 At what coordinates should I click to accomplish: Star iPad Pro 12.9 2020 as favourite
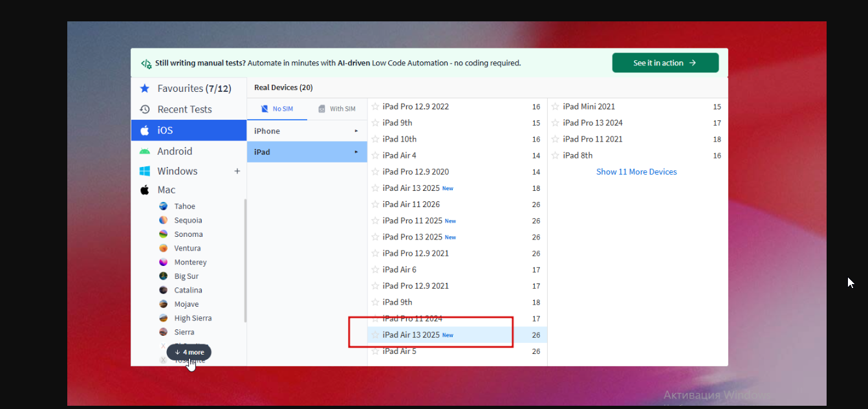point(375,171)
